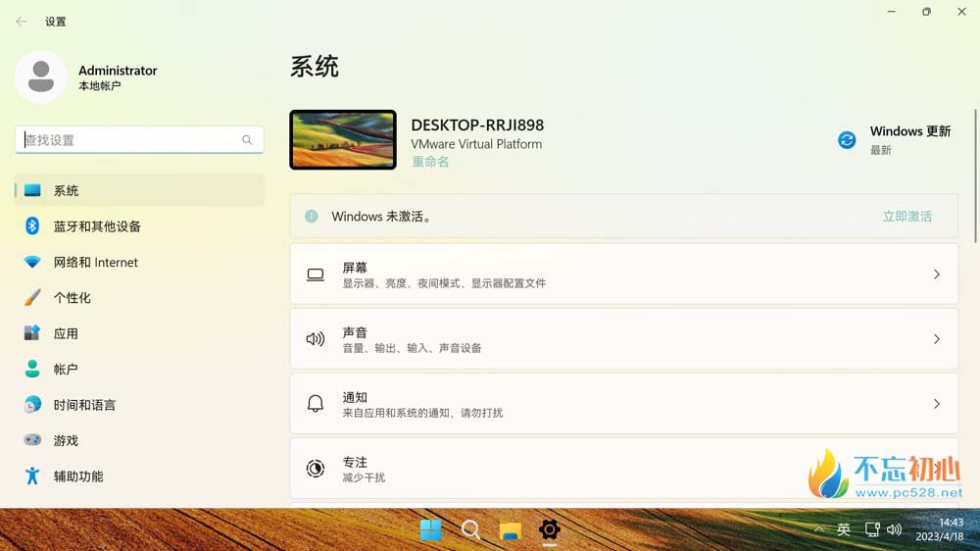
Task: Go to 应用 apps settings
Action: 66,333
